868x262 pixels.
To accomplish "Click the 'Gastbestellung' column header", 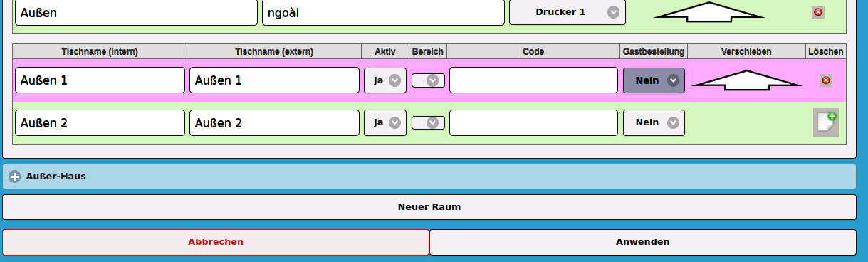I will coord(654,51).
